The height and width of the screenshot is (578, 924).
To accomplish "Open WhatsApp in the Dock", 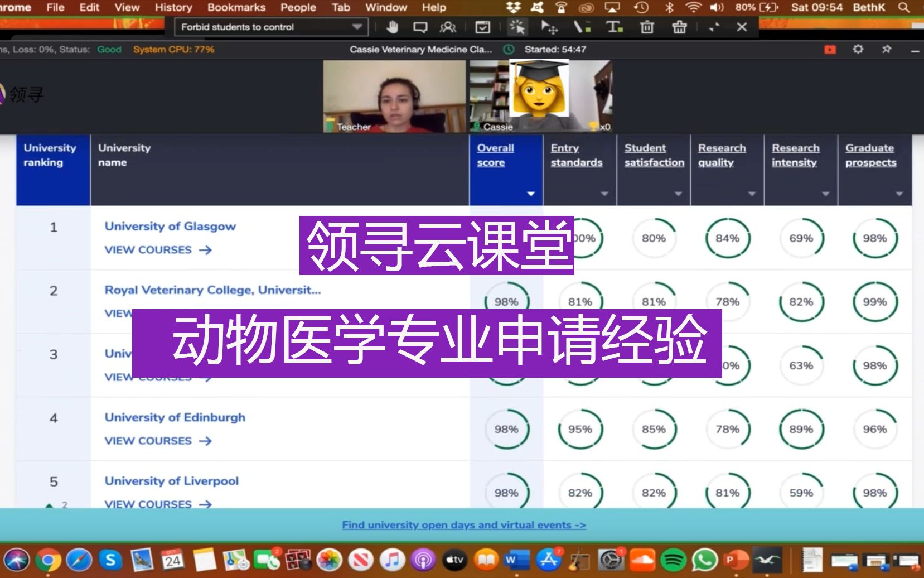I will point(705,560).
